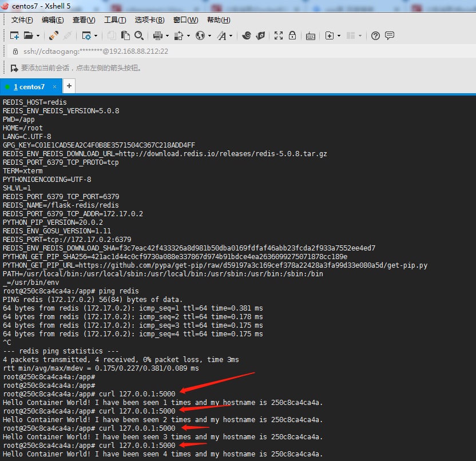The image size is (476, 461).
Task: Click the add current session arrow icon
Action: [x=14, y=68]
